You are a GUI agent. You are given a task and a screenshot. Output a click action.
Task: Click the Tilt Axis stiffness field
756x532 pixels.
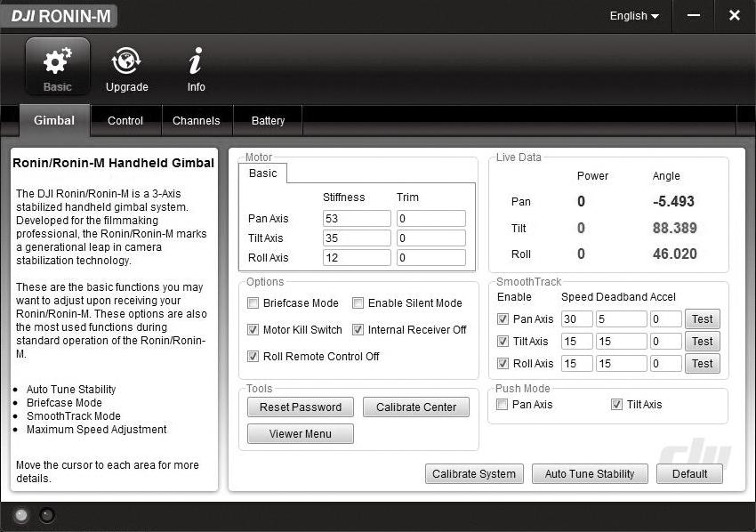coord(357,238)
